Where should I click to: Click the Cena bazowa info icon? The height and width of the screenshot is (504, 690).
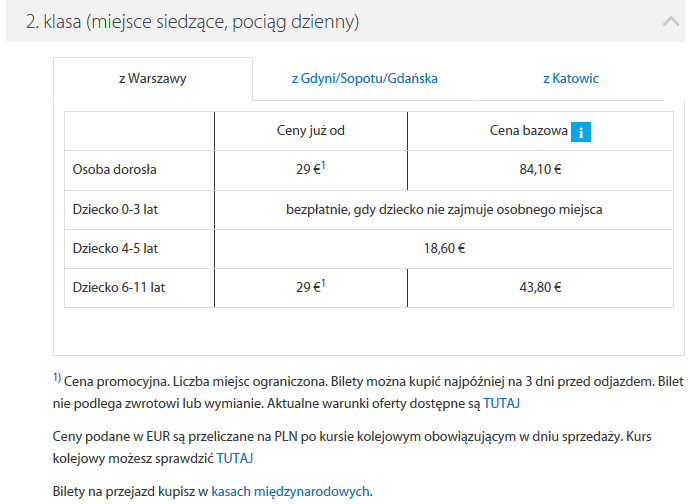point(580,132)
